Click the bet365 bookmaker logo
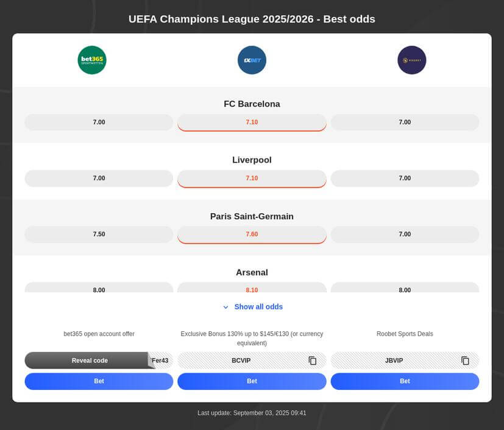504x430 pixels. pos(92,60)
